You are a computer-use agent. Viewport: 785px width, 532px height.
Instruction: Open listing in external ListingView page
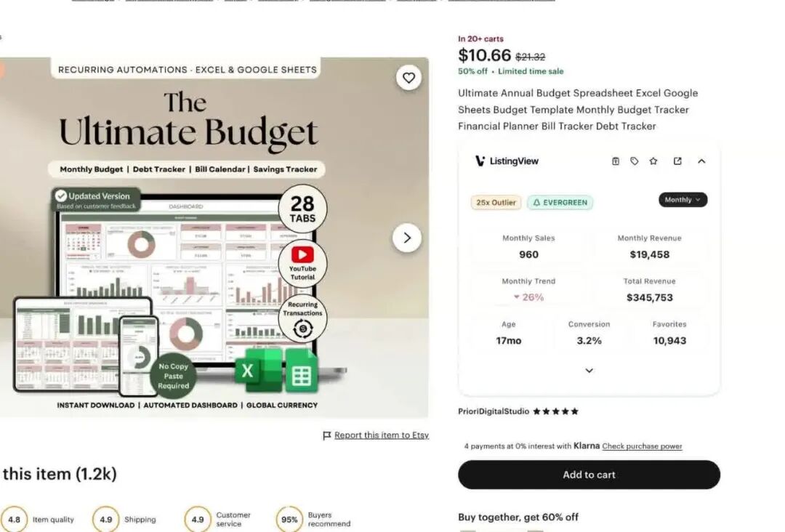coord(677,161)
